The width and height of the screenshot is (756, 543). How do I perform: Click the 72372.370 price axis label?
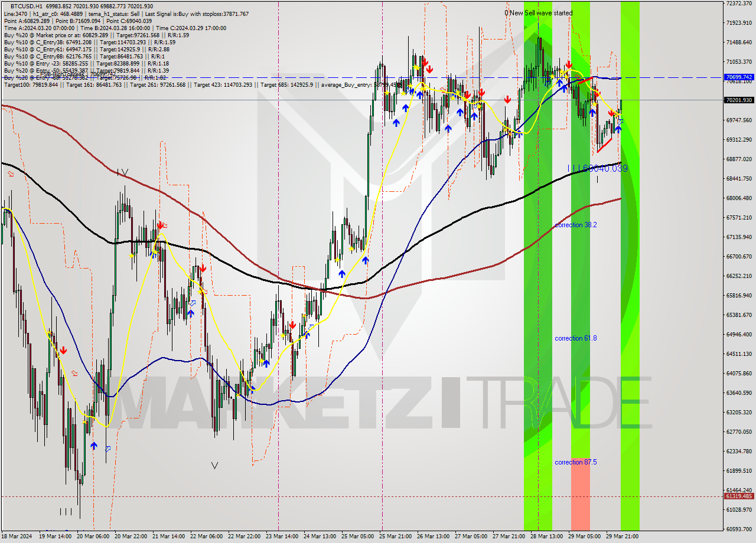pos(739,4)
